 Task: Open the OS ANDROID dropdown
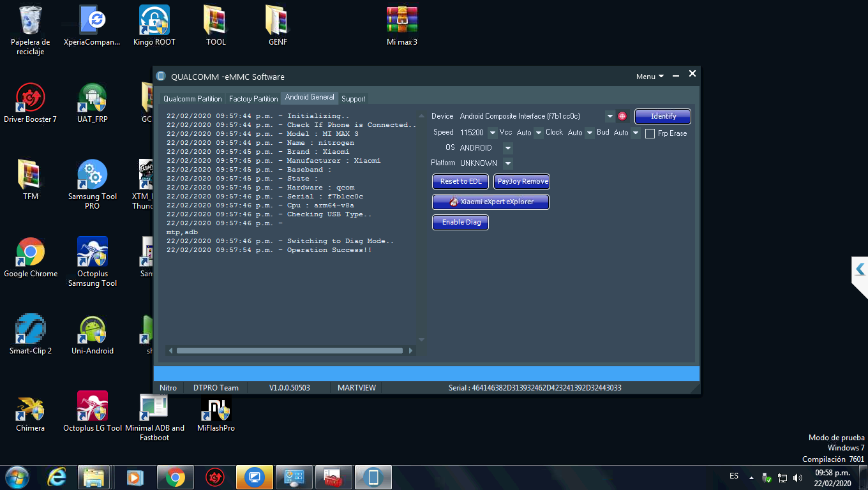pyautogui.click(x=508, y=148)
